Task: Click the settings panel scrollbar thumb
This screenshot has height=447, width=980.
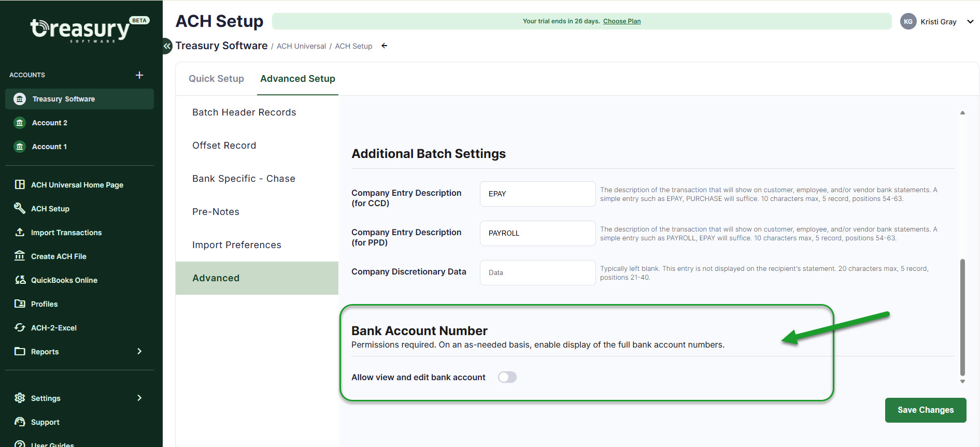Action: pos(962,317)
